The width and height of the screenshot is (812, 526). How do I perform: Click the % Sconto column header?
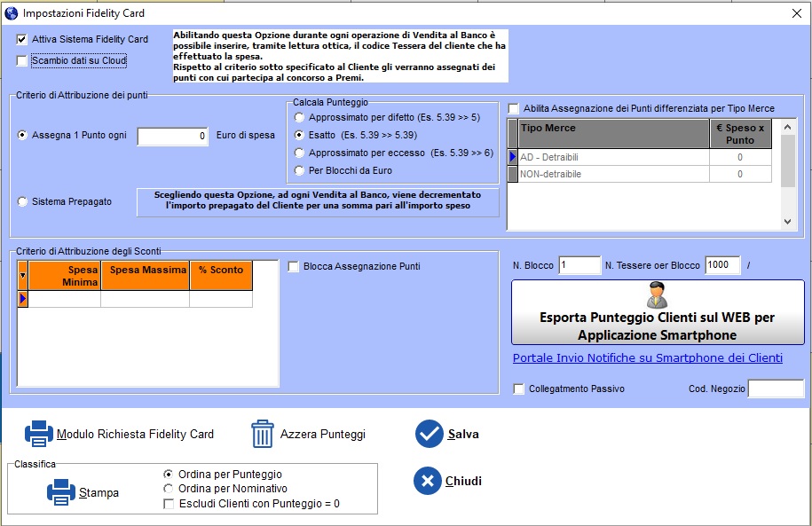coord(221,276)
